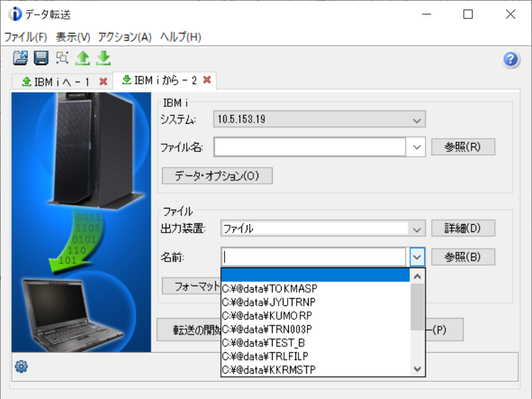This screenshot has height=399, width=532.
Task: Click the 詳細(D) button
Action: tap(463, 228)
